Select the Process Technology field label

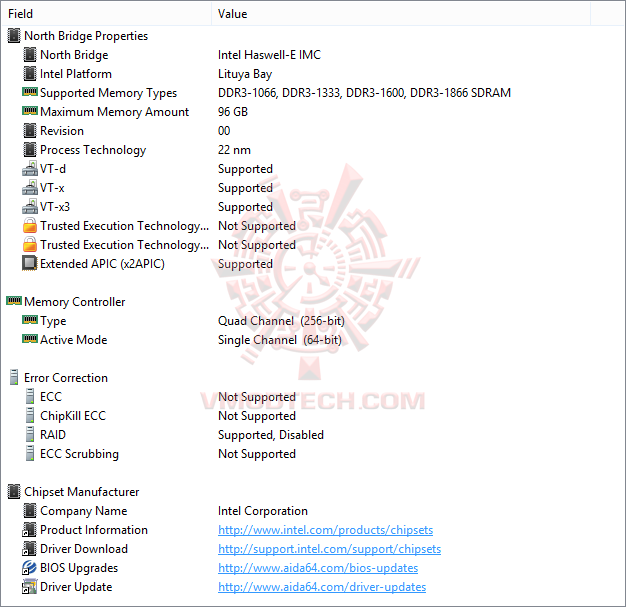[93, 150]
